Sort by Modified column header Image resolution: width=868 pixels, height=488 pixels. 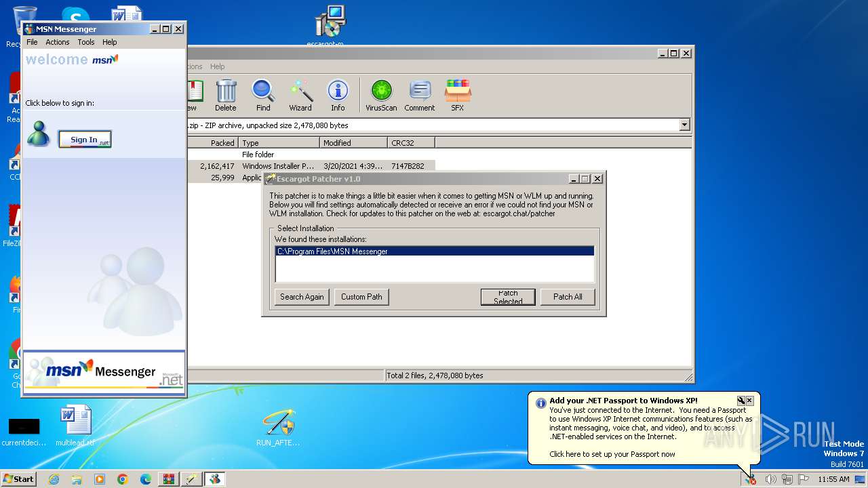click(x=353, y=143)
